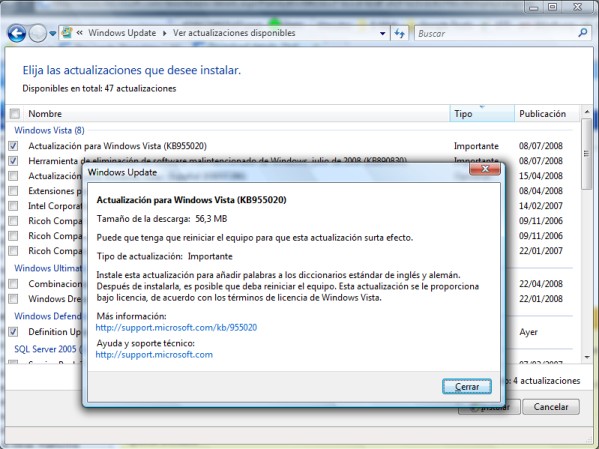The width and height of the screenshot is (599, 449).
Task: Sort by the Publicación column header
Action: click(547, 113)
